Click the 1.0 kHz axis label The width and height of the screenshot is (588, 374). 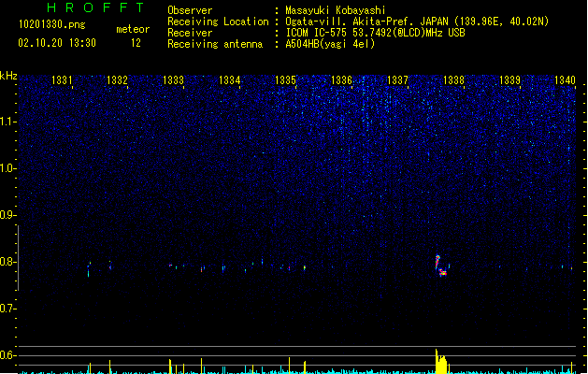(7, 168)
